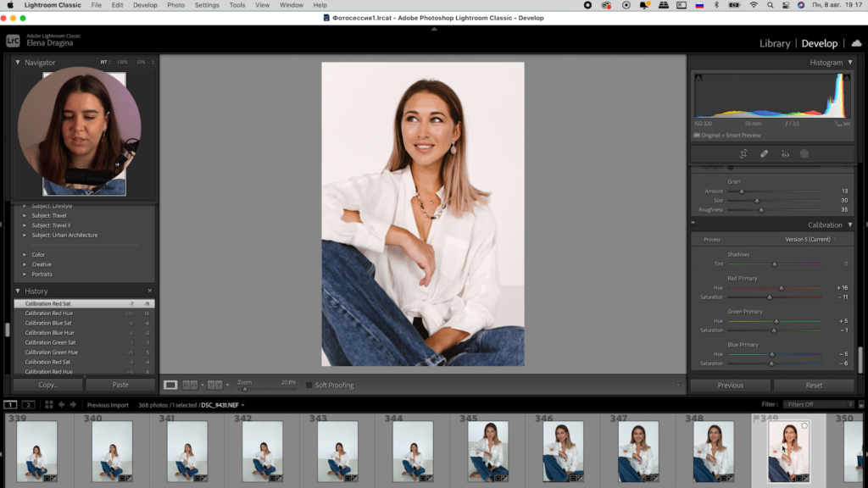Select the Red Eye Correction tool
868x488 pixels.
coord(785,154)
